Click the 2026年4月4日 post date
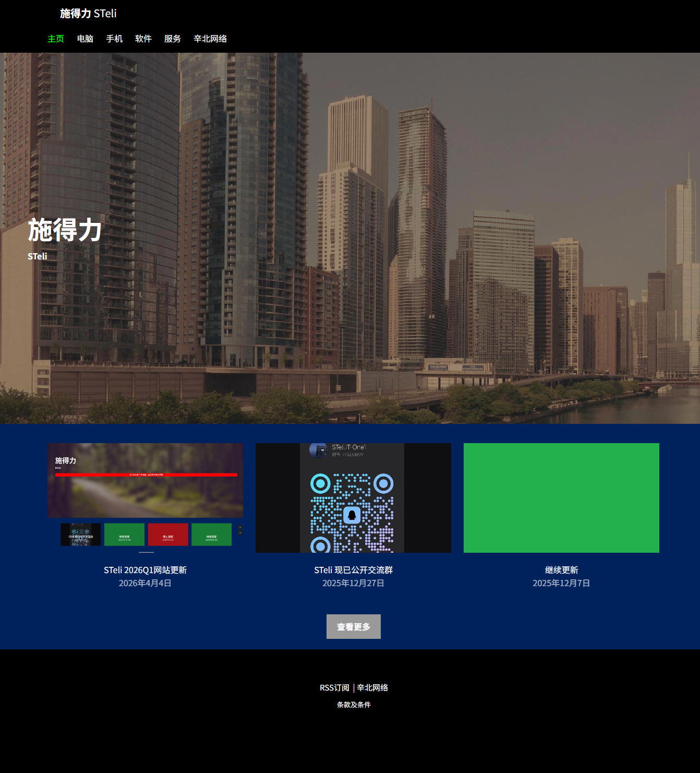This screenshot has height=773, width=700. click(x=145, y=583)
